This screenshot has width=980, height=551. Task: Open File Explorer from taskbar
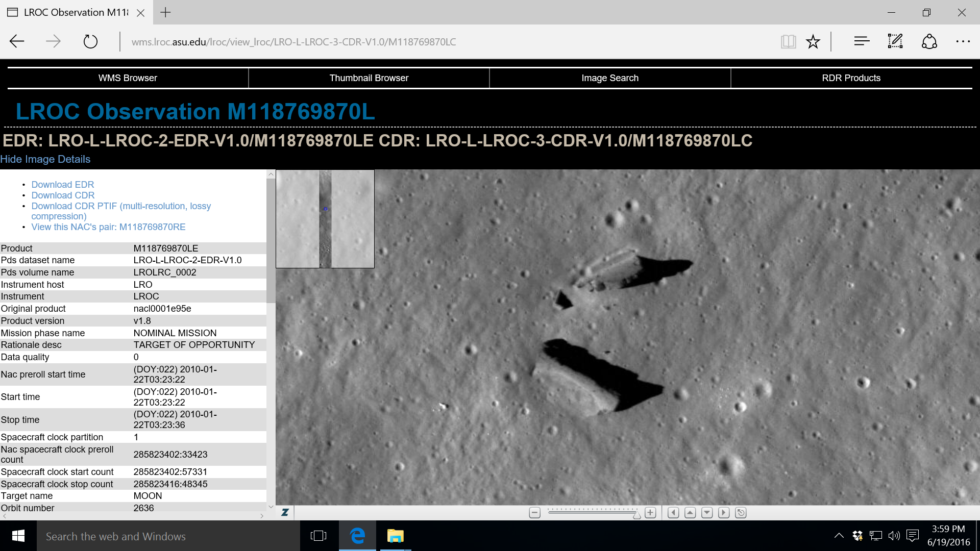click(395, 536)
